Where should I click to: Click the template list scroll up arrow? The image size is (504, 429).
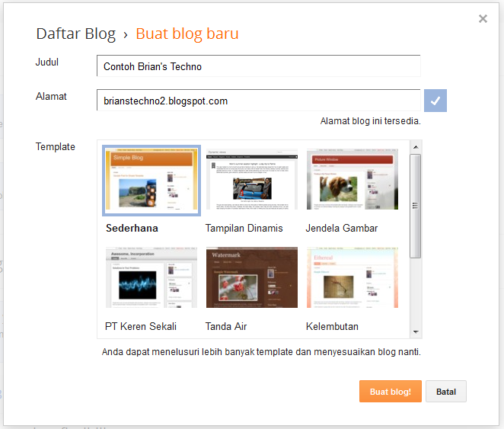416,147
